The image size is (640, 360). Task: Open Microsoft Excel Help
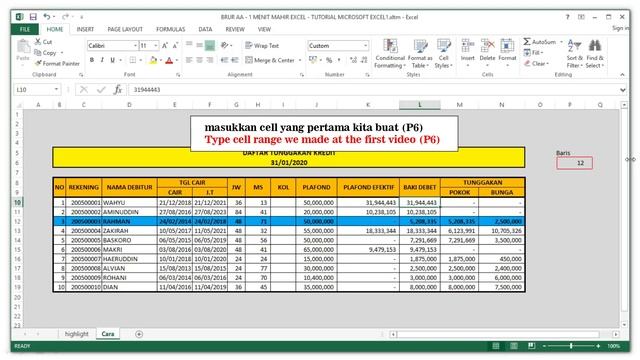pos(567,17)
